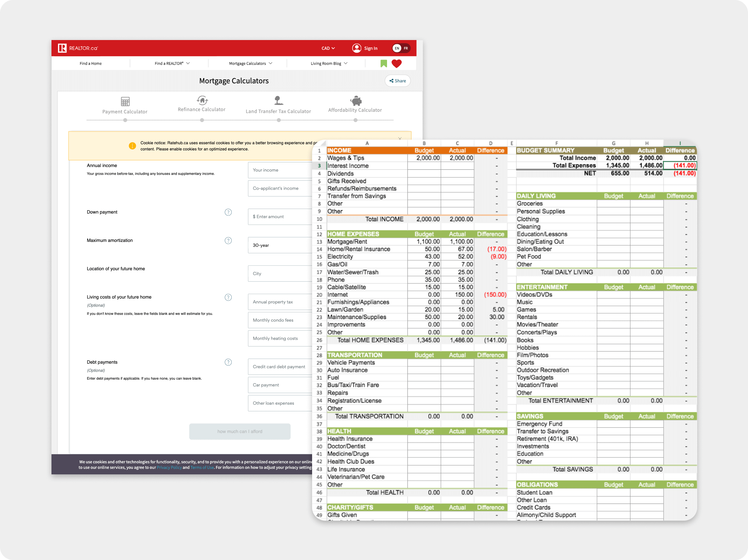
Task: Open the Living Room Blog menu item
Action: pos(329,63)
